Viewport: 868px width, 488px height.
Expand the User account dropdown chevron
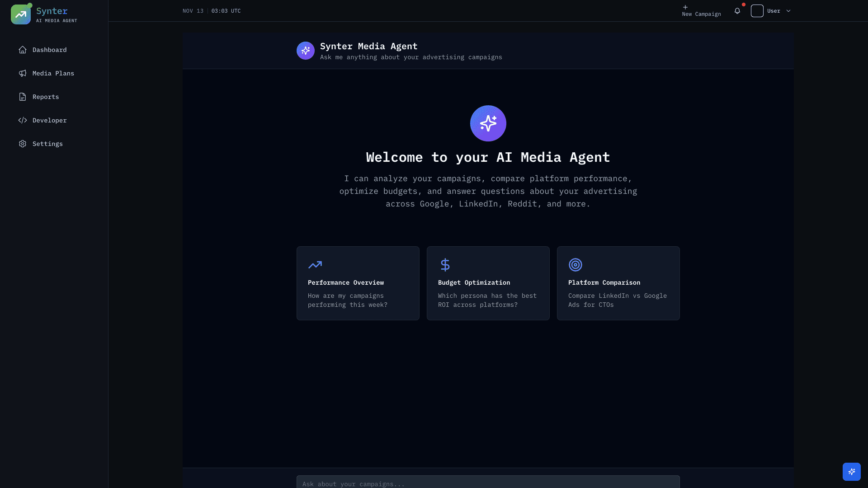[788, 11]
